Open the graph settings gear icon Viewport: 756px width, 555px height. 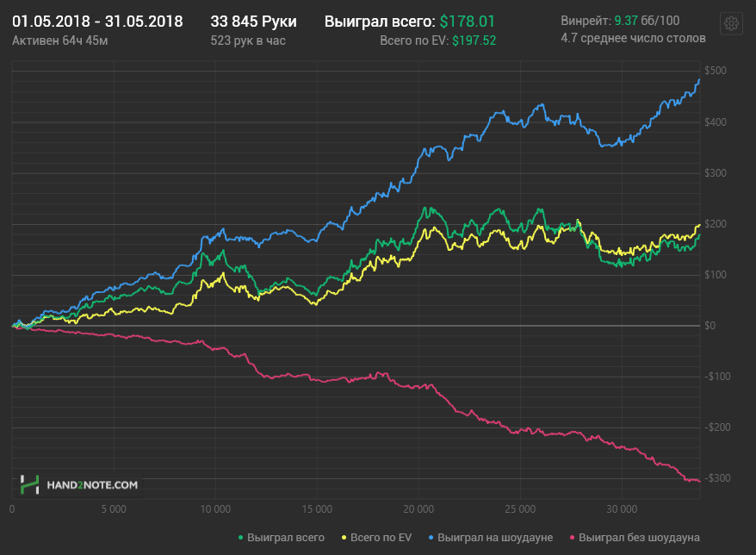(x=731, y=23)
